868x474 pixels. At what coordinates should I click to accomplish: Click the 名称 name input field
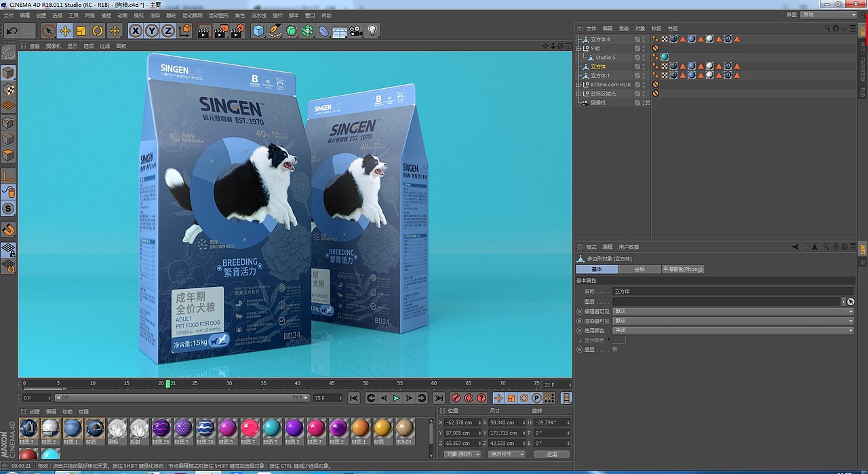(x=733, y=291)
